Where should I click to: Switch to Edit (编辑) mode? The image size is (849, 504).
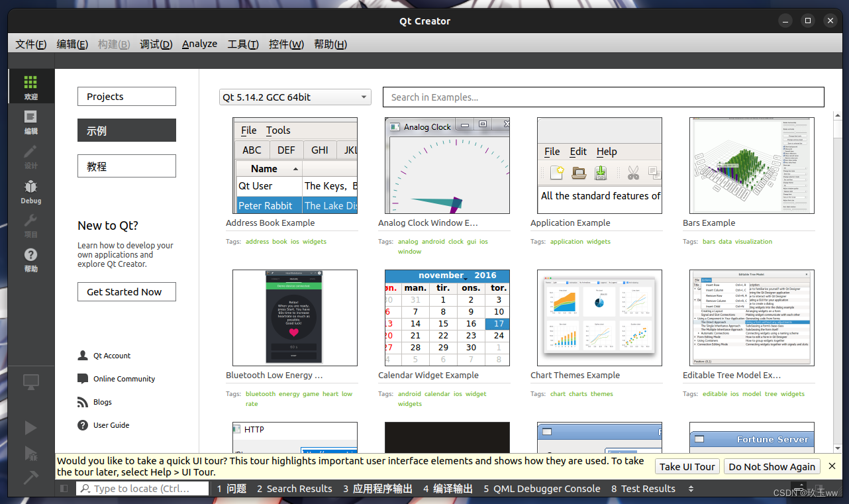coord(30,121)
